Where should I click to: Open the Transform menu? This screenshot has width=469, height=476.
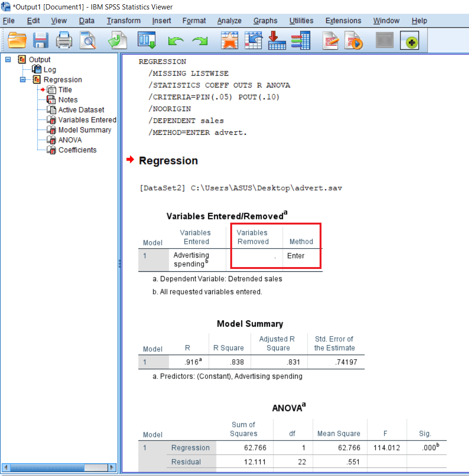[x=123, y=21]
